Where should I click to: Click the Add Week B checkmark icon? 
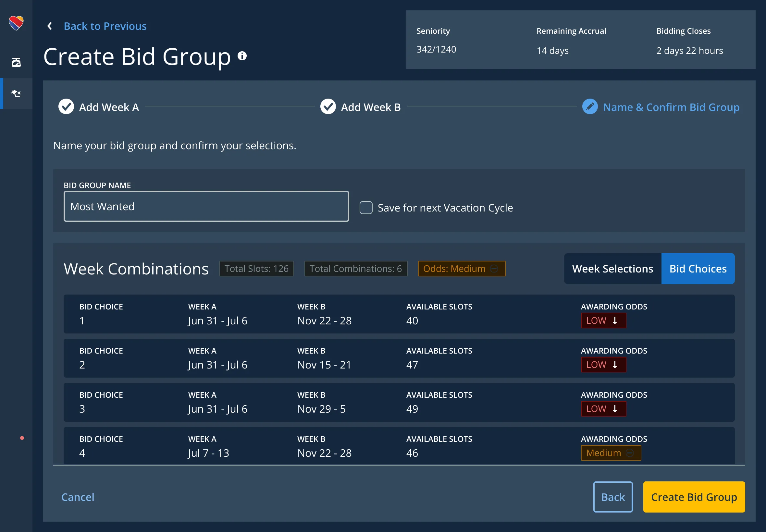click(328, 107)
